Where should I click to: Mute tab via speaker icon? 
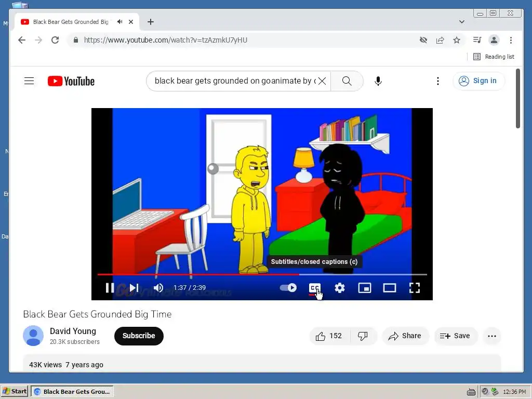tap(119, 22)
